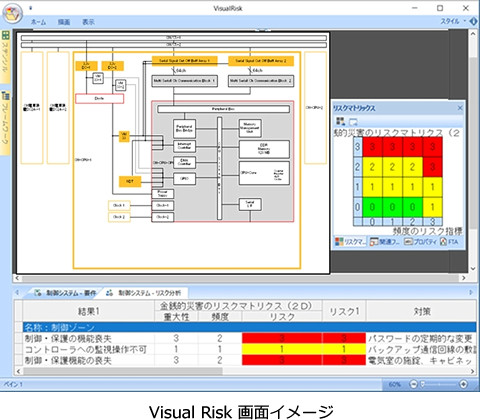Viewport: 480px width, 420px height.
Task: Click the 重大性 column header
Action: coord(176,317)
